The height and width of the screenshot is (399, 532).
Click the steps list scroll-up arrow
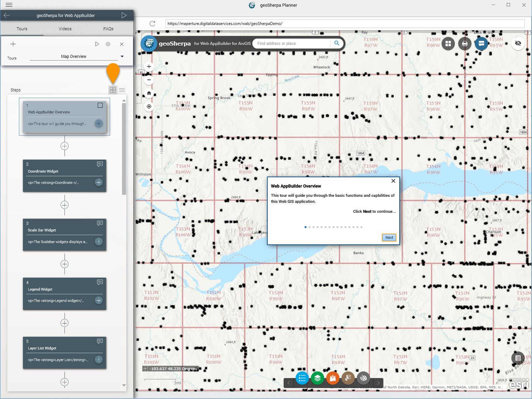[x=124, y=100]
